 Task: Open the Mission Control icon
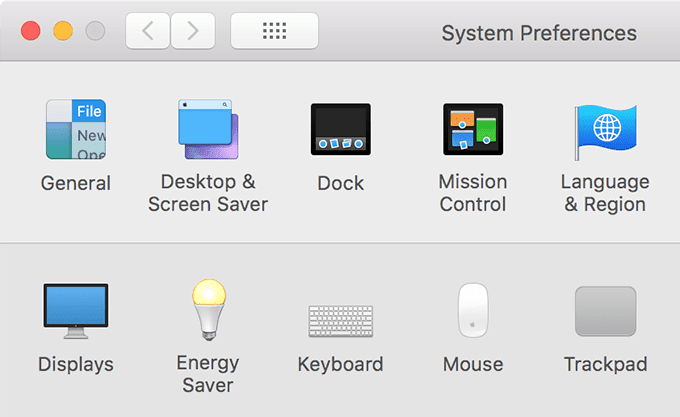[x=473, y=130]
